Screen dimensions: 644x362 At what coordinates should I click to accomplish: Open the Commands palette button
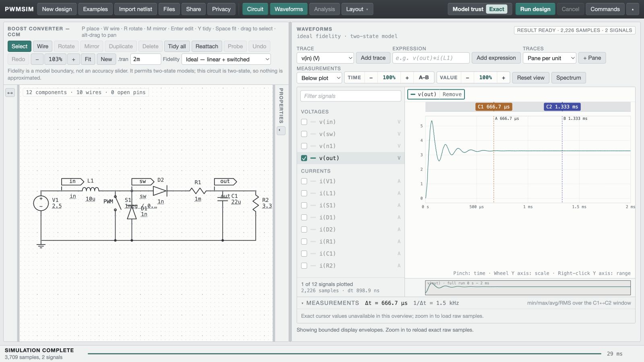point(605,9)
